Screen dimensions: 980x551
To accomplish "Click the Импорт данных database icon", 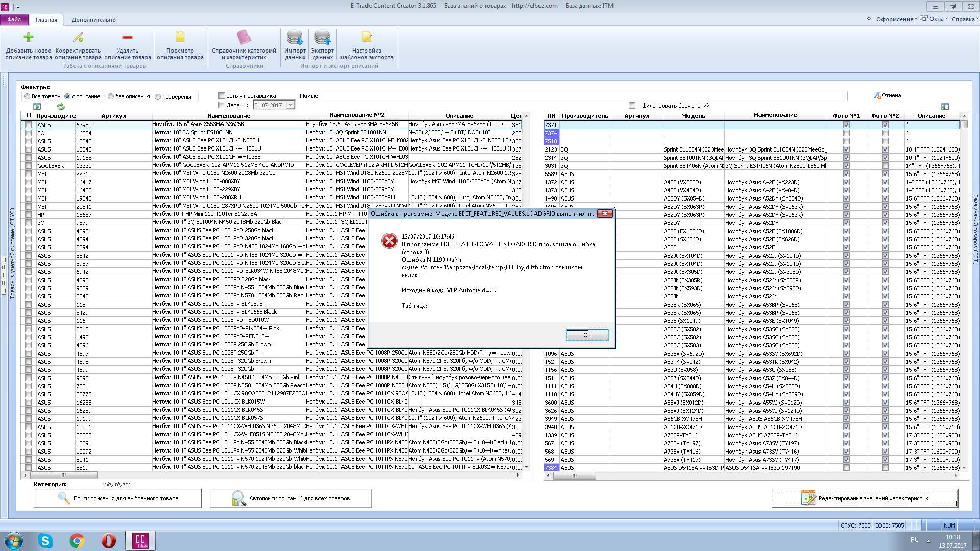I will 295,37.
